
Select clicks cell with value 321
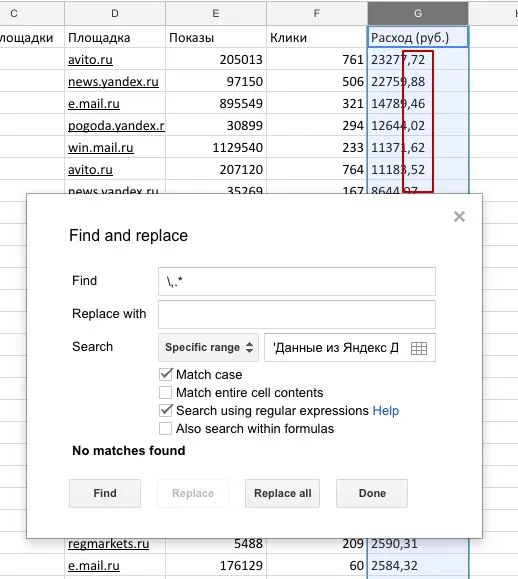pos(317,104)
